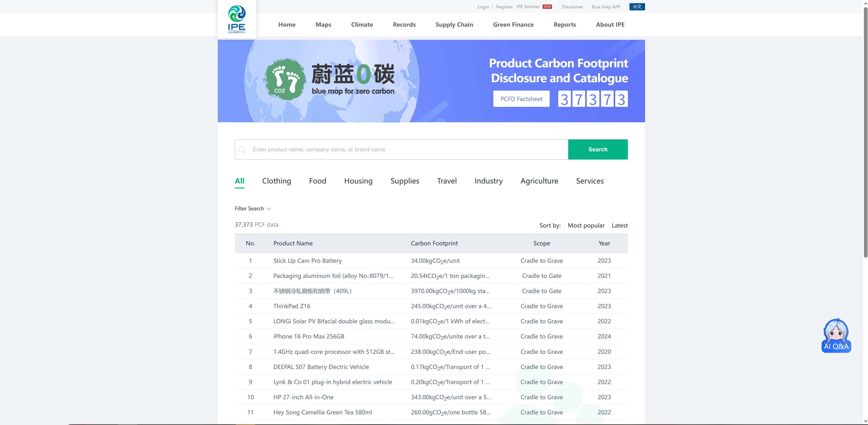Screen dimensions: 868x425
Task: Click the green Search button
Action: click(x=598, y=150)
